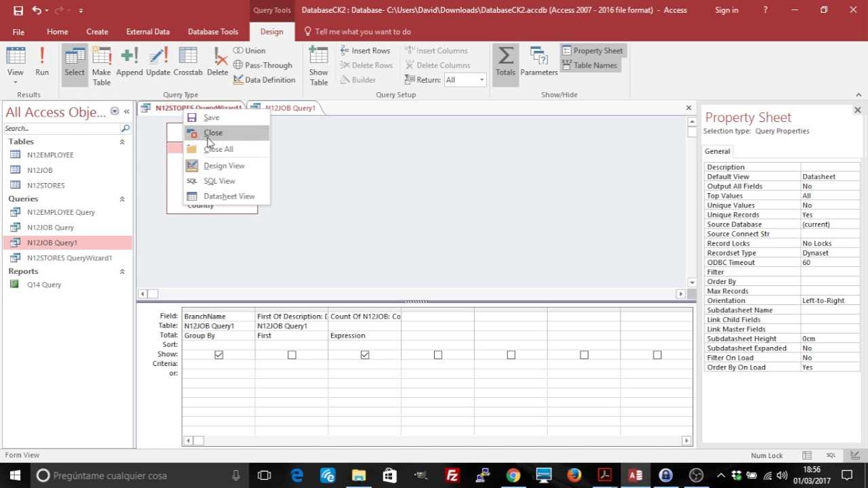Image resolution: width=868 pixels, height=488 pixels.
Task: Toggle Show checkbox in sixth grid column
Action: 585,354
